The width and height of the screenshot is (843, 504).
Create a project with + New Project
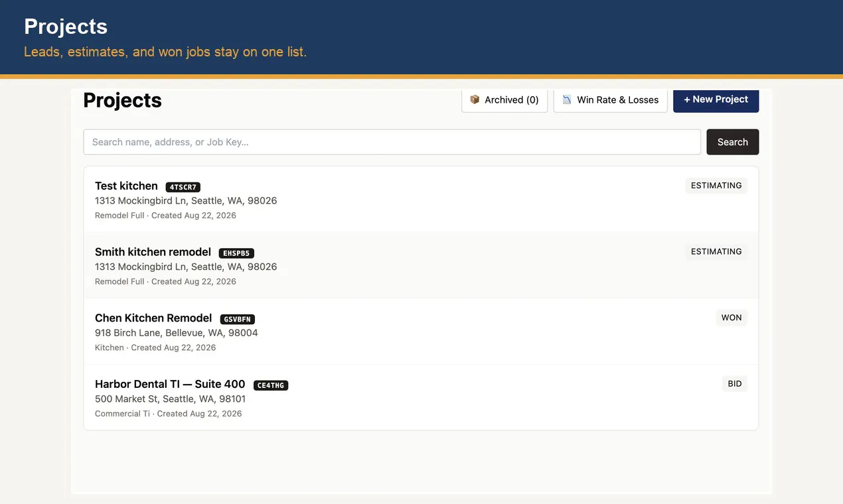(716, 99)
